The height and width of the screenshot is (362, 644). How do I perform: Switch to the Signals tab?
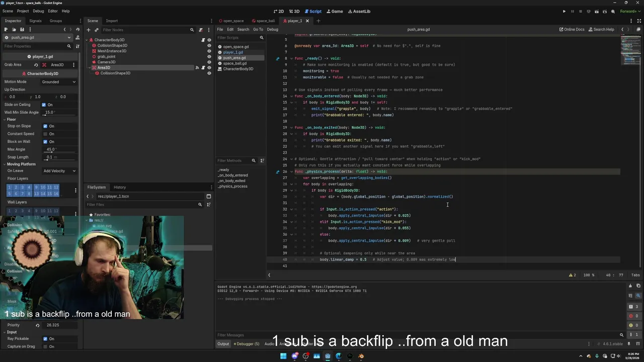point(35,21)
